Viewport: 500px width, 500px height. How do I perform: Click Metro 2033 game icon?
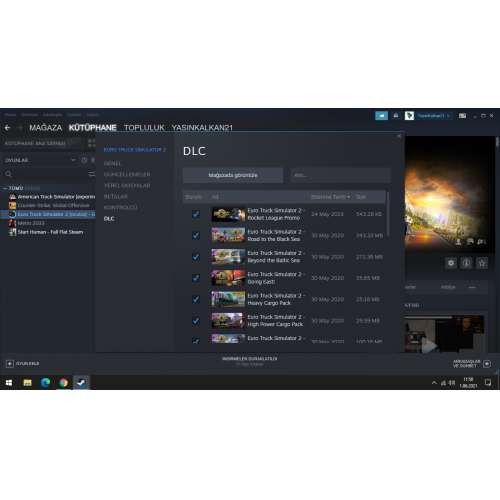pos(12,223)
